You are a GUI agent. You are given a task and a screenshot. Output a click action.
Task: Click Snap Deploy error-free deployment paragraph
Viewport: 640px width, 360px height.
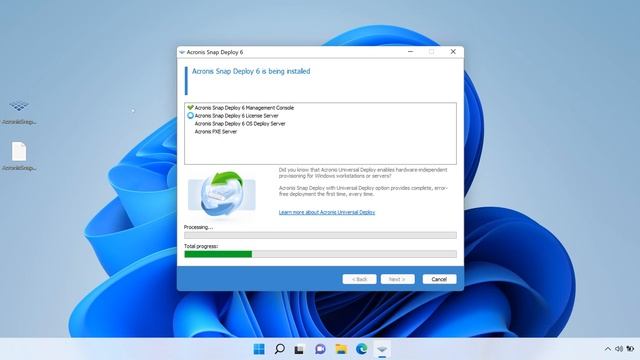click(363, 191)
